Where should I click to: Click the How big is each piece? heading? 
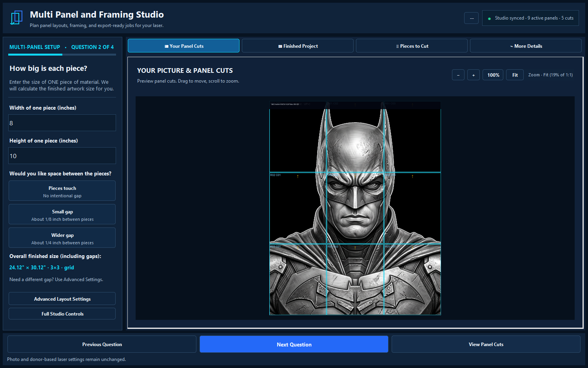coord(48,69)
